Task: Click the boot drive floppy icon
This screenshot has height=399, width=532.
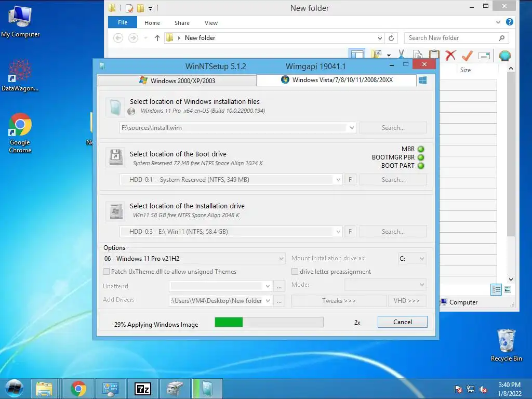Action: pos(115,157)
